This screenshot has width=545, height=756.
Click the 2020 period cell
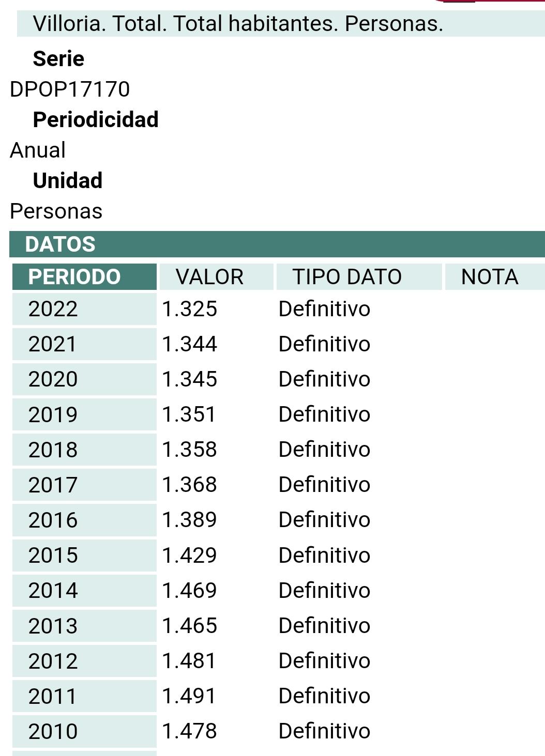tap(84, 379)
